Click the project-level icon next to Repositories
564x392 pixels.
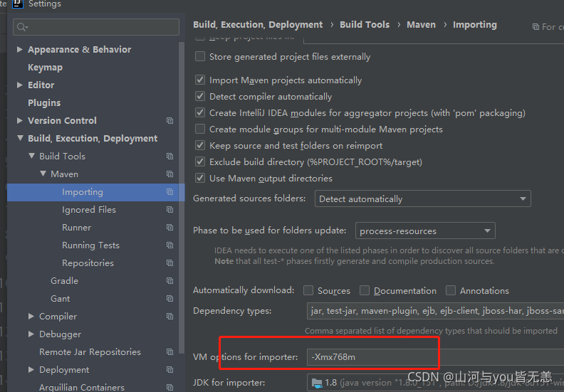(169, 263)
